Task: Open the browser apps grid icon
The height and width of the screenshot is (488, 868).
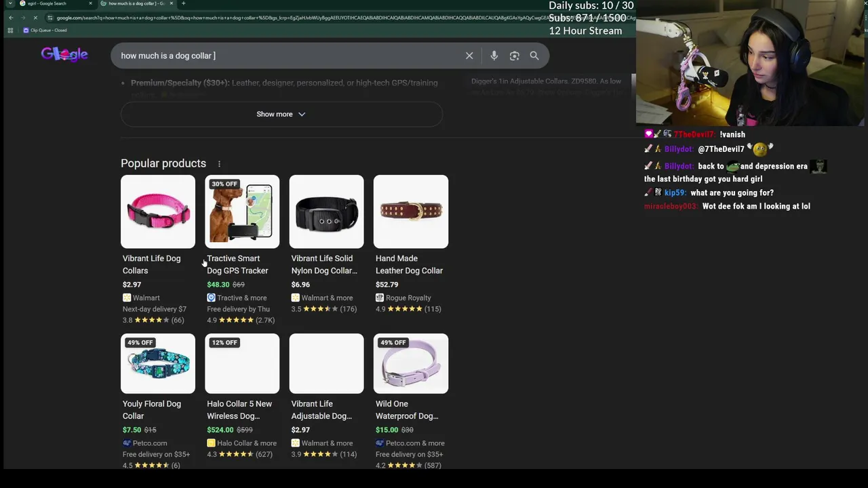Action: [x=10, y=30]
